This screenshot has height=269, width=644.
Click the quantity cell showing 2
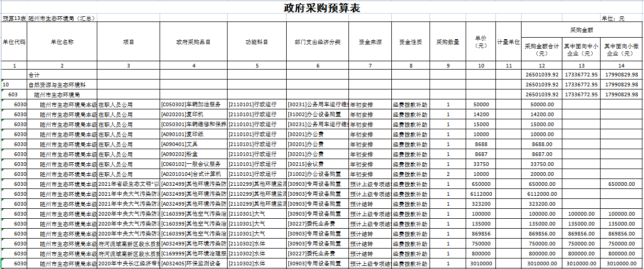click(x=448, y=174)
